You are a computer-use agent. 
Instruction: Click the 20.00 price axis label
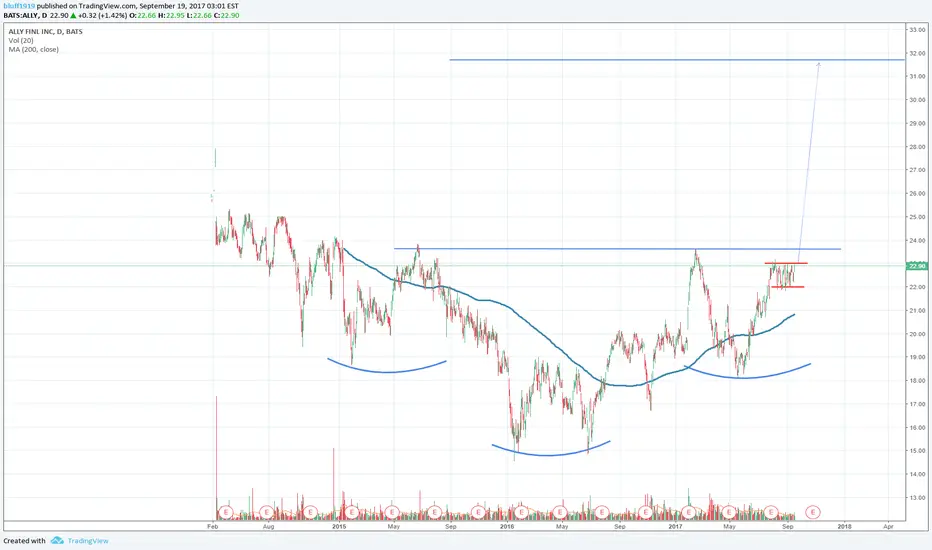(x=917, y=334)
